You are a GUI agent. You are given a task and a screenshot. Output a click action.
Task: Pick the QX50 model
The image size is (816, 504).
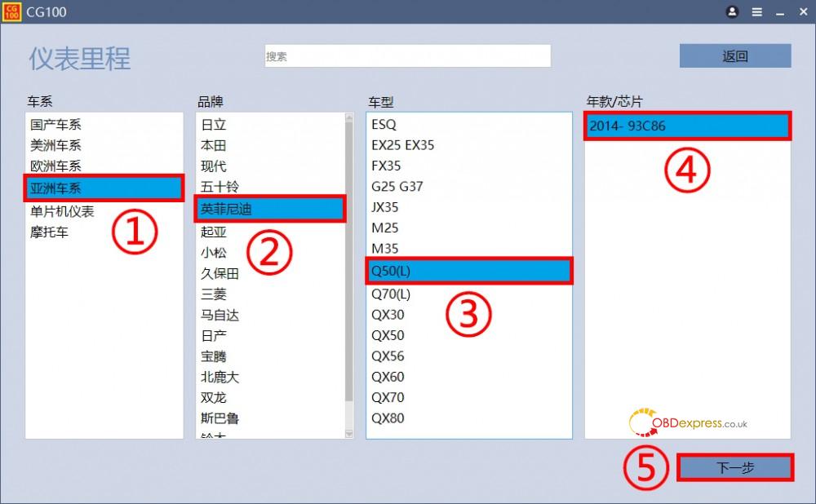469,335
